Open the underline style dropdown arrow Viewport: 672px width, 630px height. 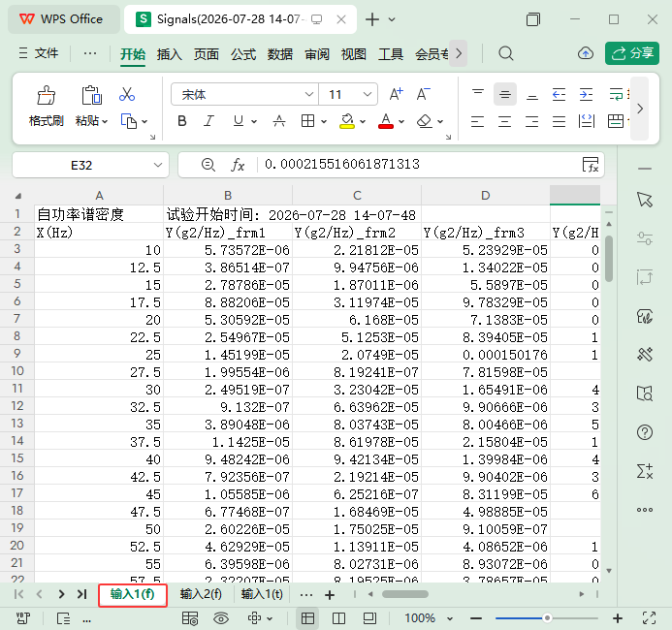[254, 121]
